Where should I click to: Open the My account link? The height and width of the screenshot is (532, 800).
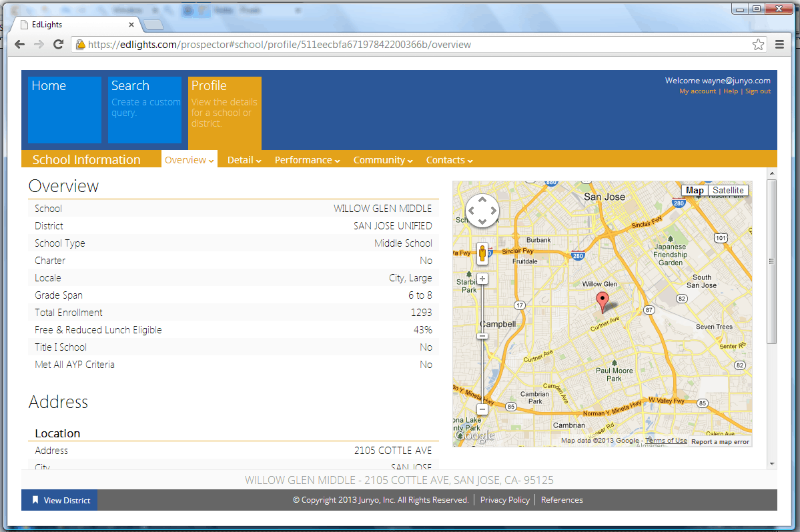pyautogui.click(x=697, y=91)
